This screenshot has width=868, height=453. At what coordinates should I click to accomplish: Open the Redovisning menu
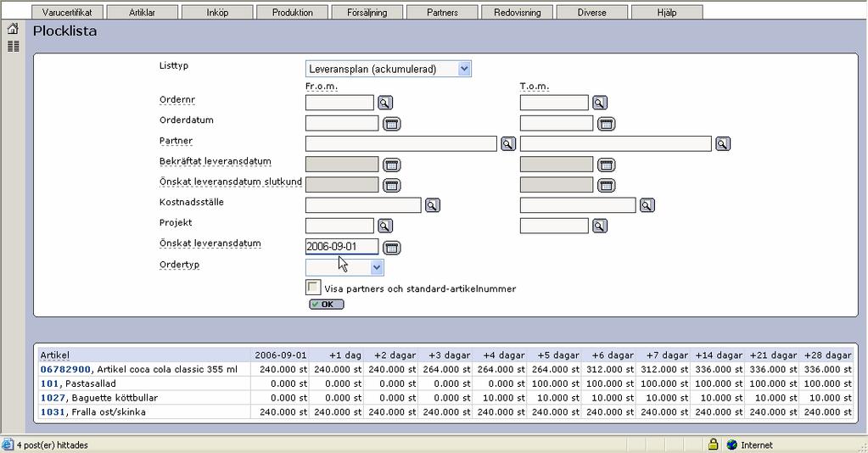(517, 12)
